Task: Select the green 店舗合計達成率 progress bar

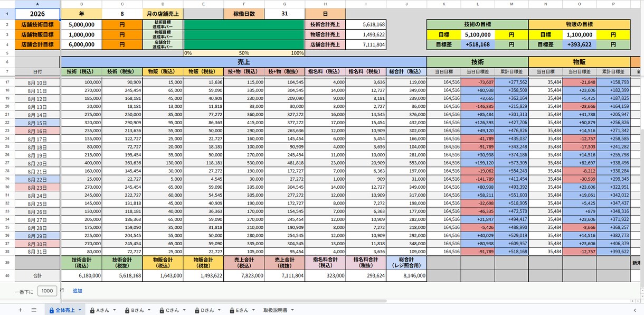Action: (244, 45)
